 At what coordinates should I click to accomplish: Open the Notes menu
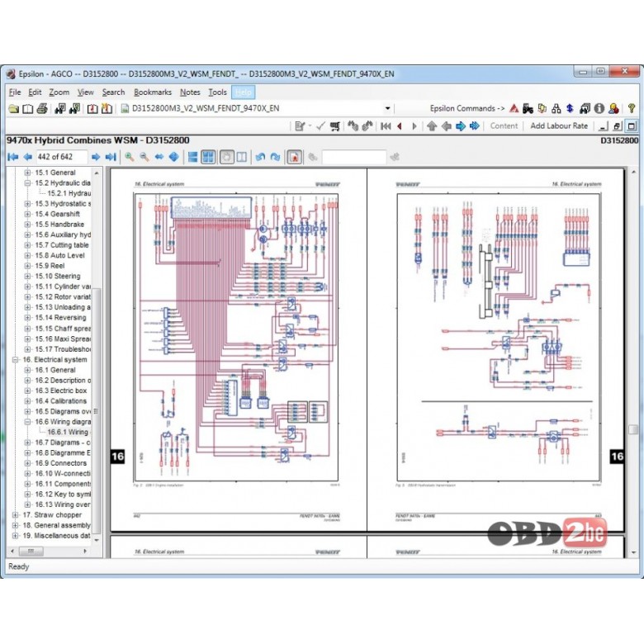click(190, 92)
